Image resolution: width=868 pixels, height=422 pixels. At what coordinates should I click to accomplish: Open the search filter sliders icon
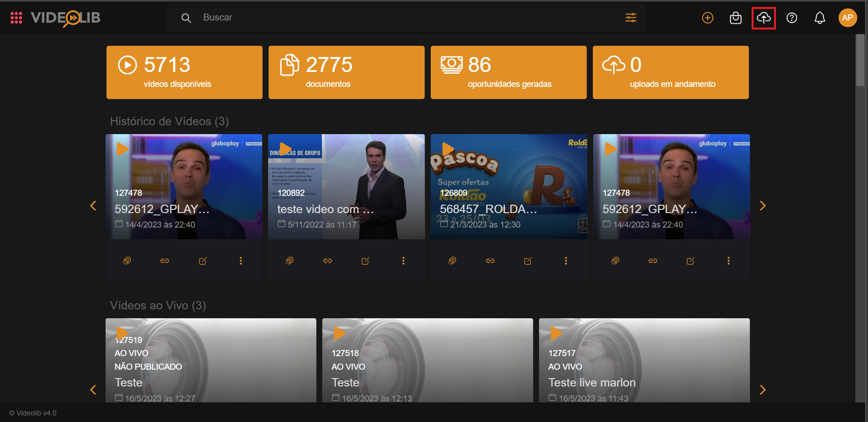[x=631, y=18]
